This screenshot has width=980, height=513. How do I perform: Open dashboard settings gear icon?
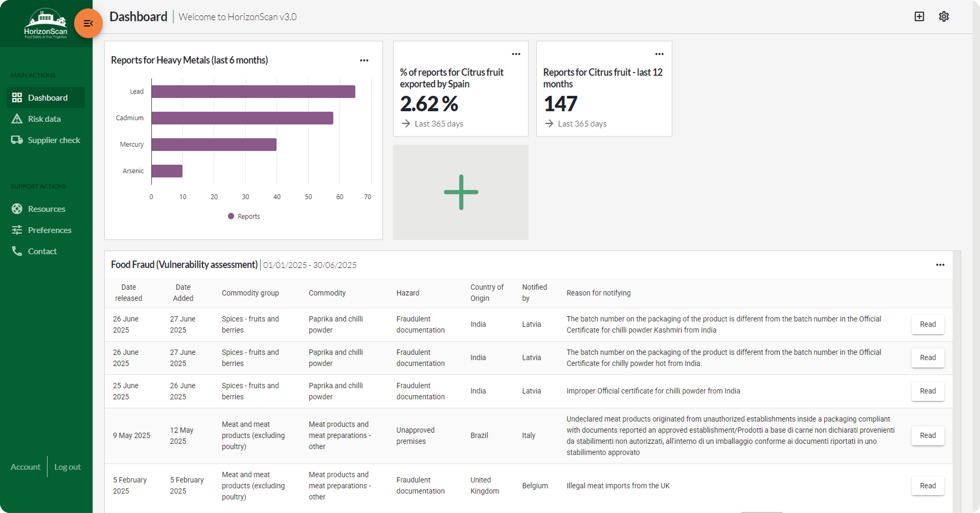click(944, 16)
